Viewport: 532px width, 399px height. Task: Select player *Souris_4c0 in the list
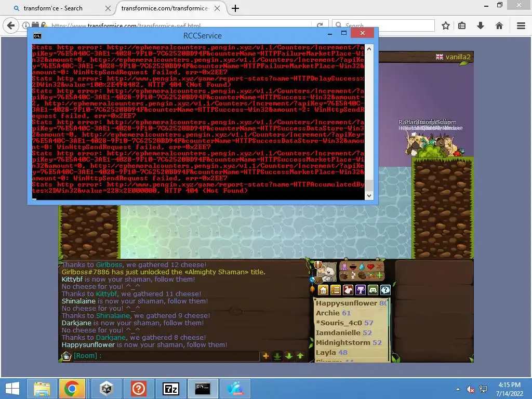tap(339, 323)
